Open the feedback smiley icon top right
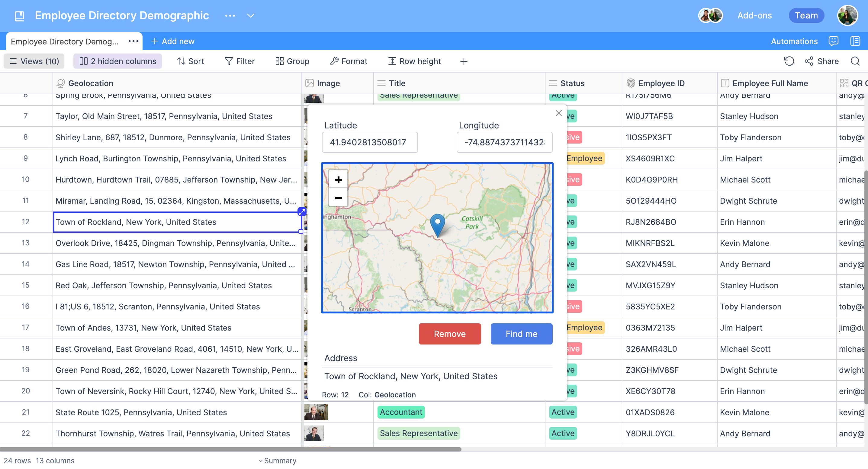The height and width of the screenshot is (469, 868). [x=833, y=41]
